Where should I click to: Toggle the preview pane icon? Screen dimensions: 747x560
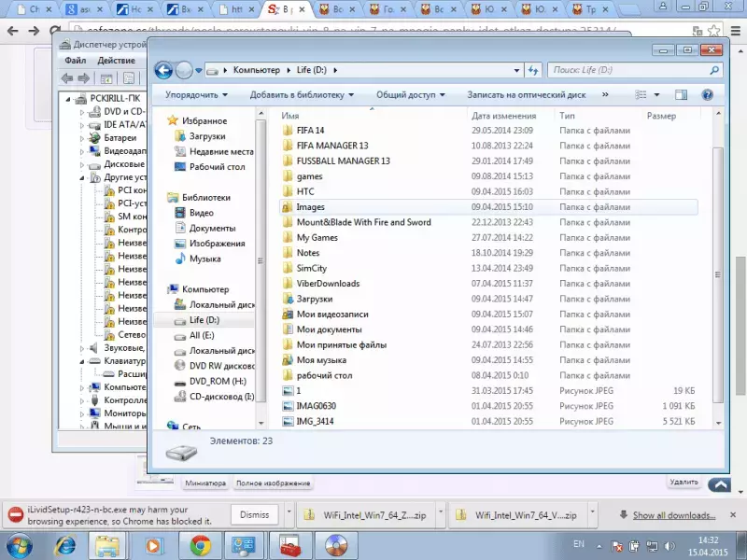tap(681, 95)
